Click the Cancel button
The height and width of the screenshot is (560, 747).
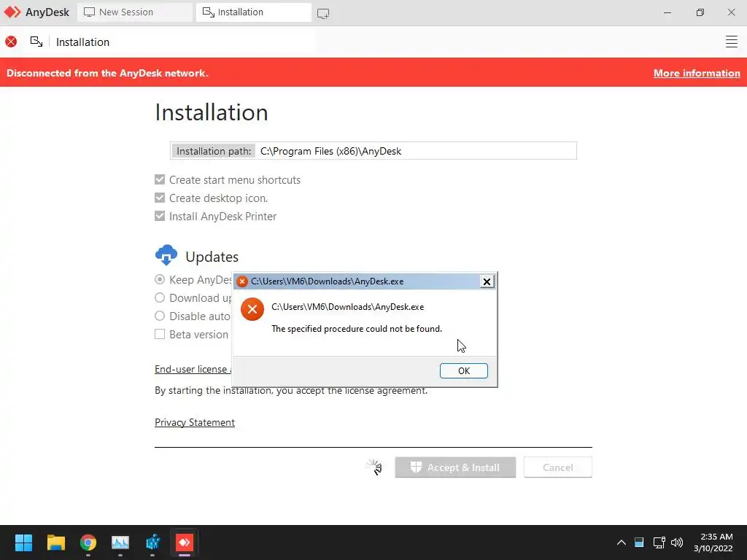(x=557, y=467)
